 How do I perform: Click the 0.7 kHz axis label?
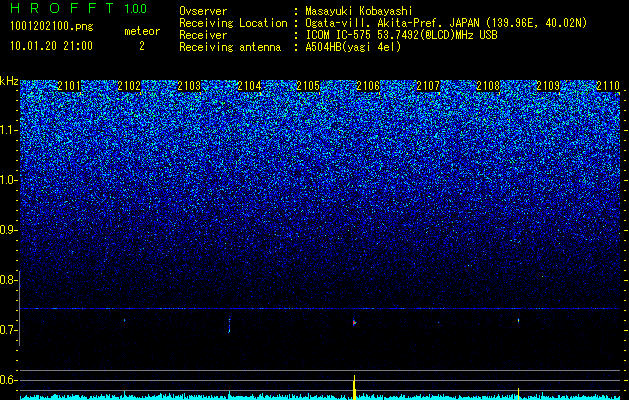coord(8,330)
